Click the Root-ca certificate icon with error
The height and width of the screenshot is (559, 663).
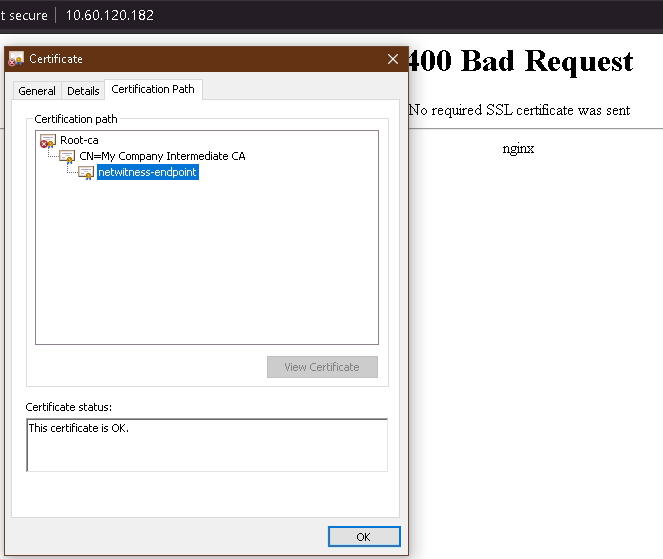click(x=47, y=141)
